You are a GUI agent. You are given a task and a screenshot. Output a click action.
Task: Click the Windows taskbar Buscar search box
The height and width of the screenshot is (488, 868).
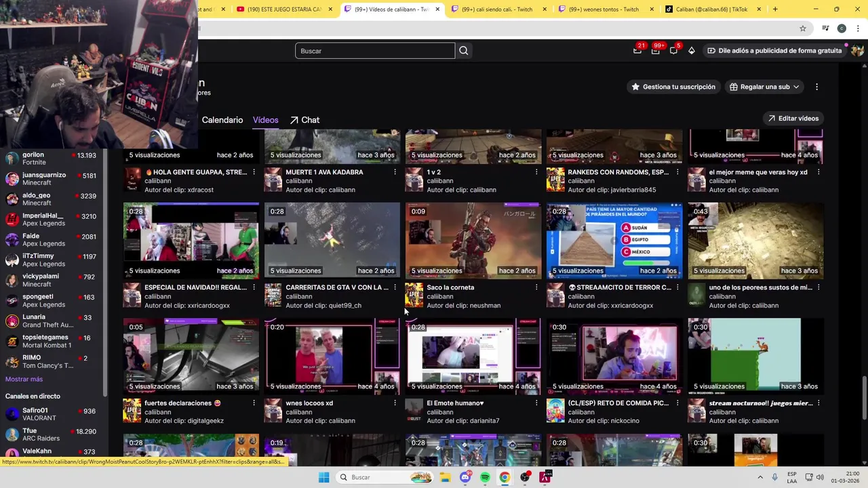384,477
